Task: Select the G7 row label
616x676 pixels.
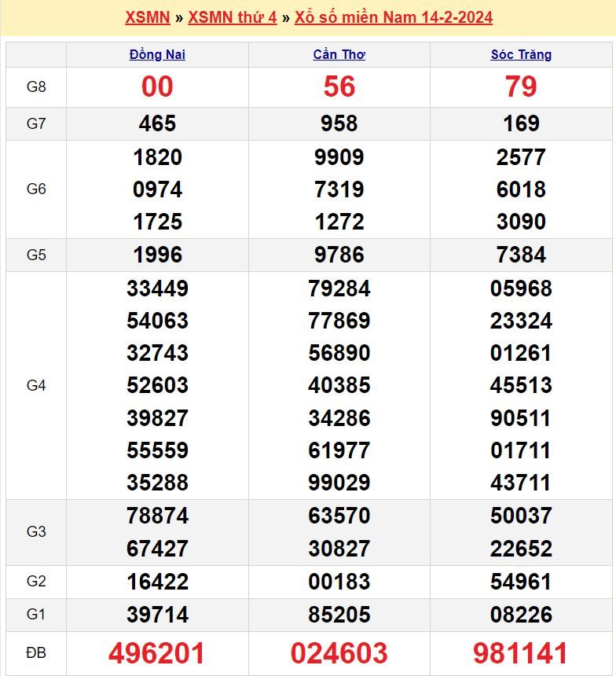Action: (x=36, y=123)
